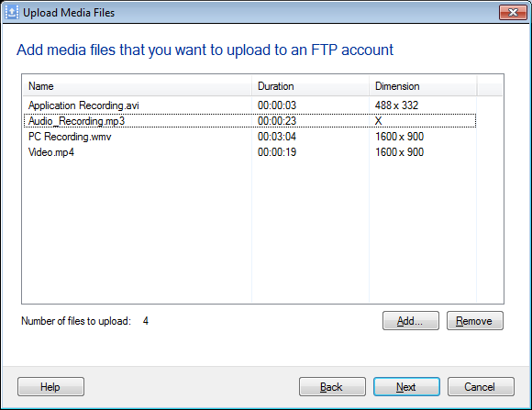Proceed with the Next button
This screenshot has height=410, width=532.
point(406,386)
